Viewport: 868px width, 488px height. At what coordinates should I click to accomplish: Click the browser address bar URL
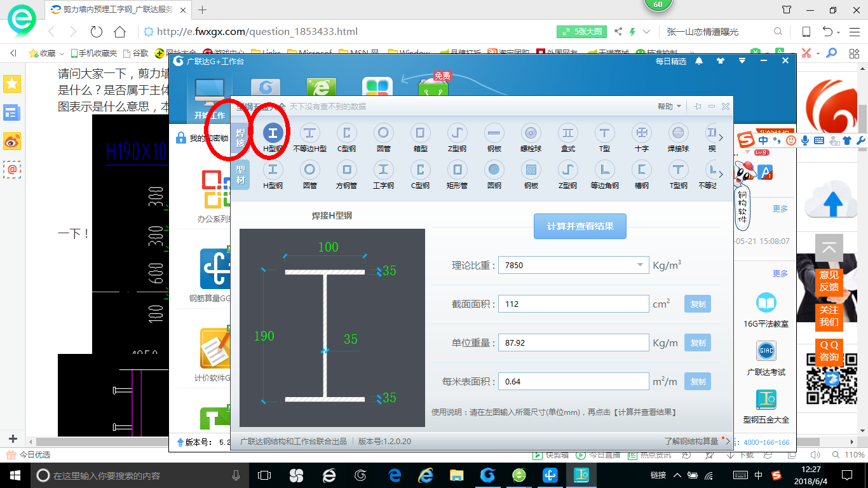[257, 32]
